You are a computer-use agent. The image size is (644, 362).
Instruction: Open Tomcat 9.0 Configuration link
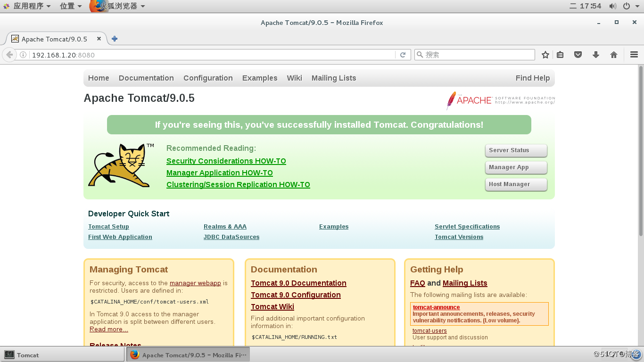(x=296, y=295)
